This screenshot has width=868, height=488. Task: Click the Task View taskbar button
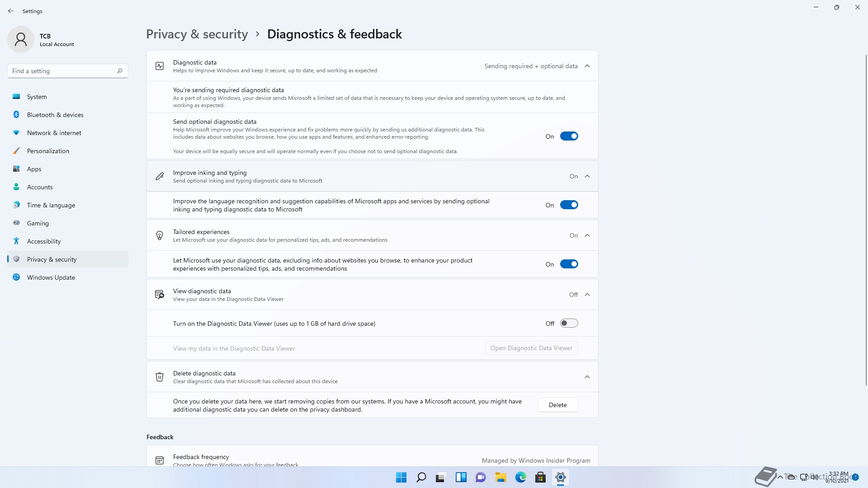tap(441, 478)
